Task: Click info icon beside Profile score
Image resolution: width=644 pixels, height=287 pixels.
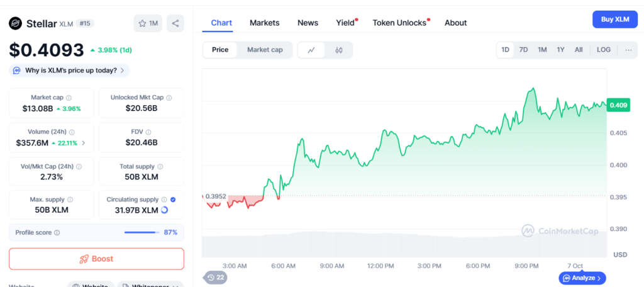Action: (57, 232)
